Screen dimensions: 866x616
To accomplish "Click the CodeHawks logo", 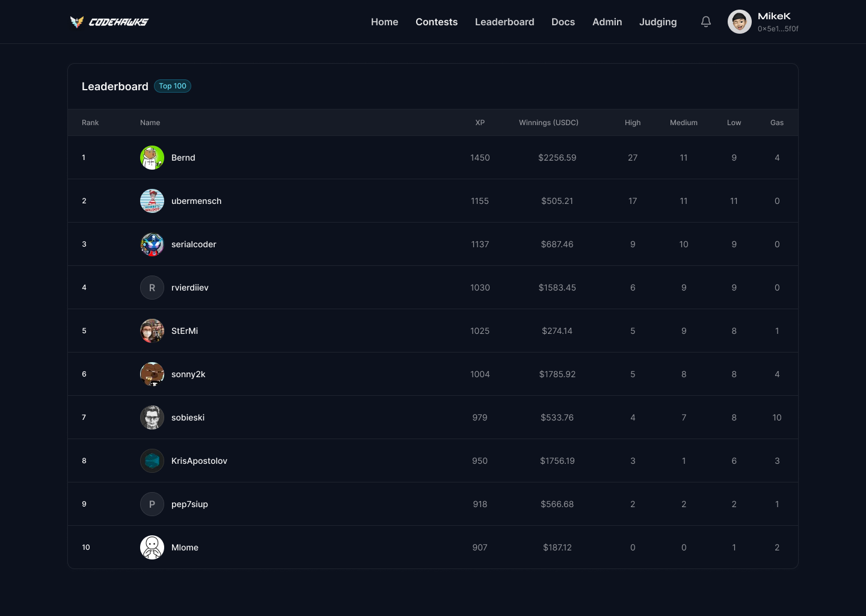I will click(x=109, y=22).
